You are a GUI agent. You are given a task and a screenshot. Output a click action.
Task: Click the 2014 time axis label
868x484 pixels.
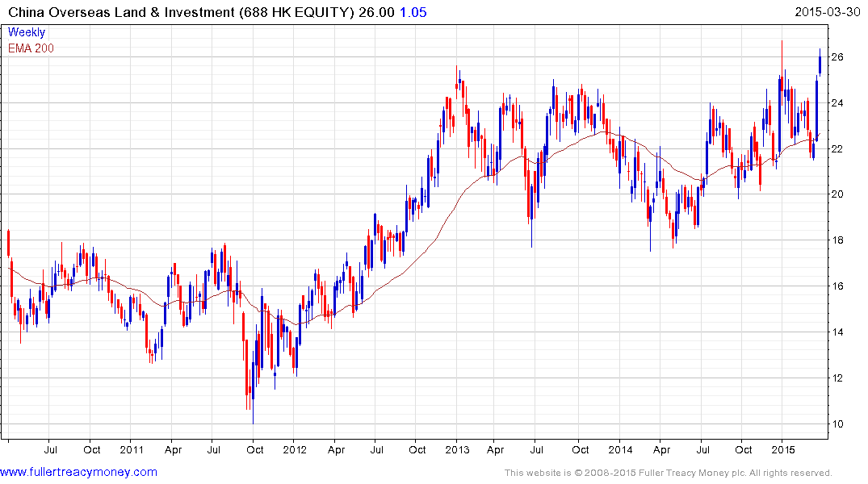(x=620, y=449)
